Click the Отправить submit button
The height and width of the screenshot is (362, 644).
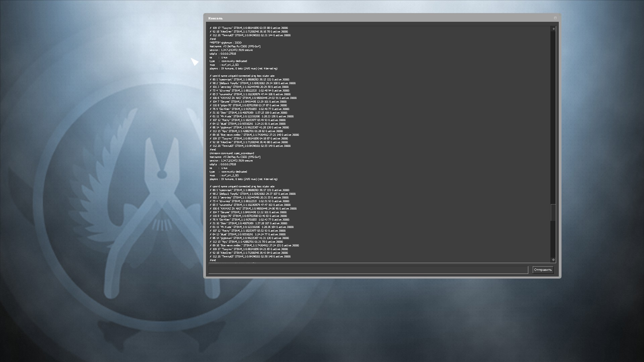[x=543, y=270]
